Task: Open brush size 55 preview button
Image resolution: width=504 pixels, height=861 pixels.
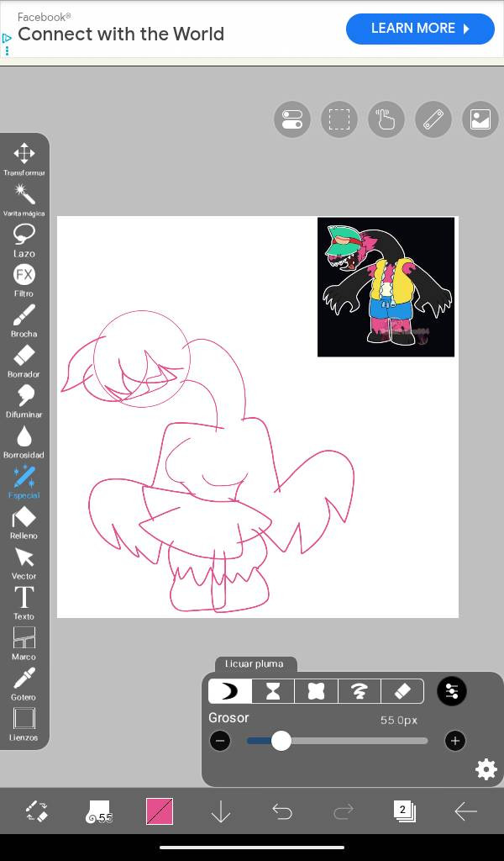Action: (99, 811)
